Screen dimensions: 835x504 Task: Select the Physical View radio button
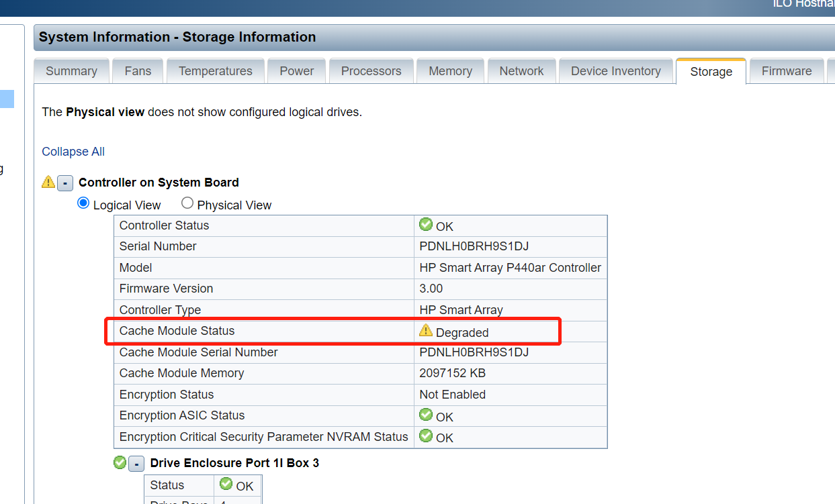pos(187,203)
